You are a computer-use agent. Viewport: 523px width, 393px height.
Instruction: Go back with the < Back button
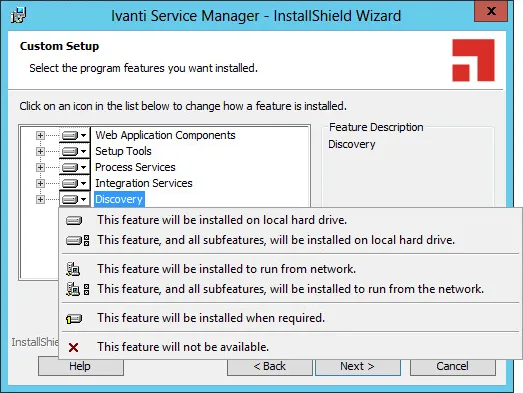pos(270,366)
